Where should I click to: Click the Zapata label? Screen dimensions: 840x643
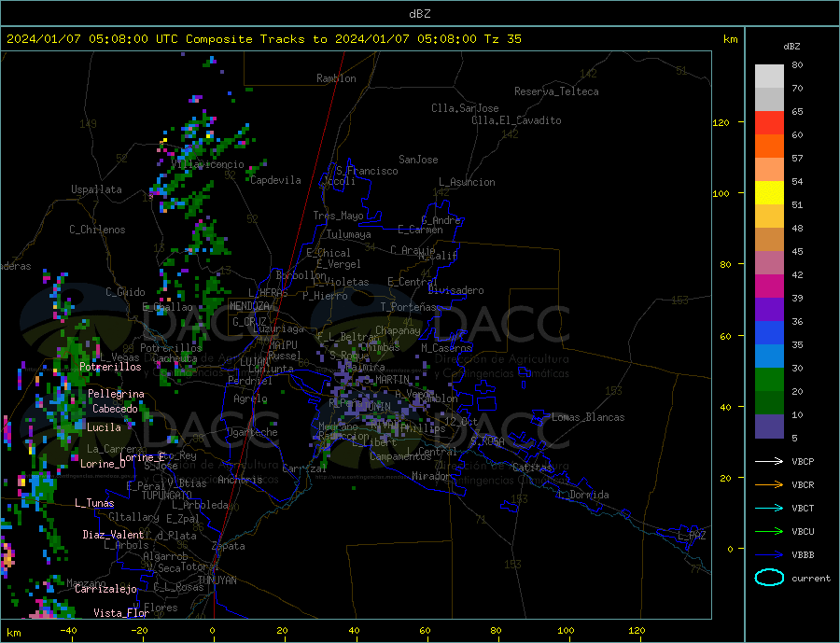click(229, 547)
